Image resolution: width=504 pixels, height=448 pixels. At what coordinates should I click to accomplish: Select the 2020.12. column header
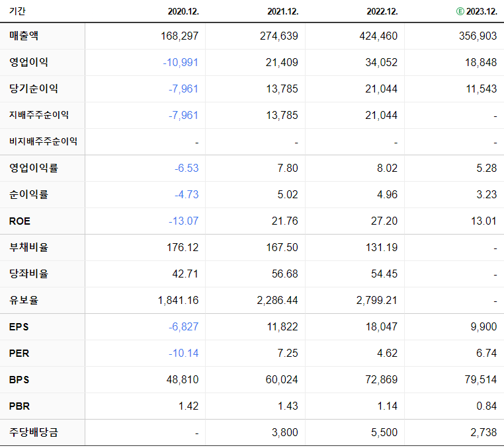click(x=183, y=11)
